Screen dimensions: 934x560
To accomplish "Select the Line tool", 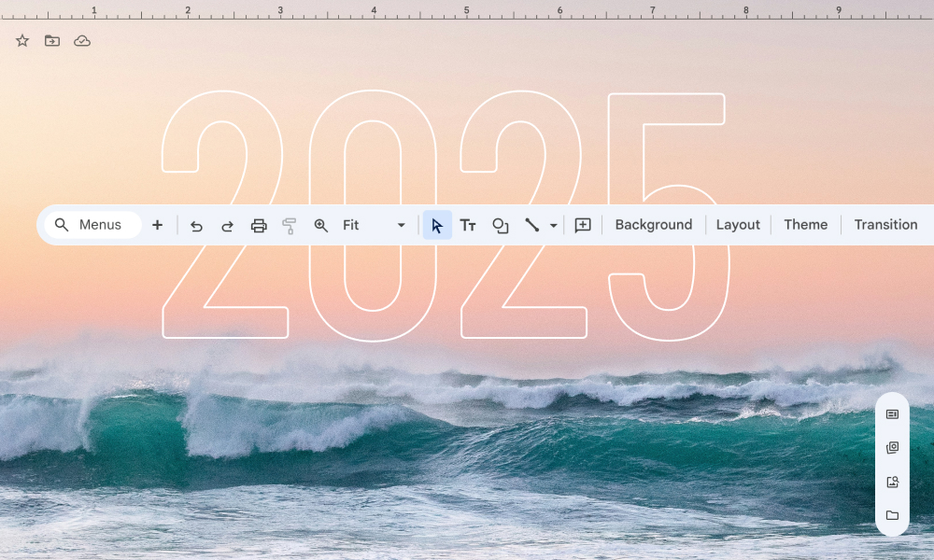I will 531,225.
